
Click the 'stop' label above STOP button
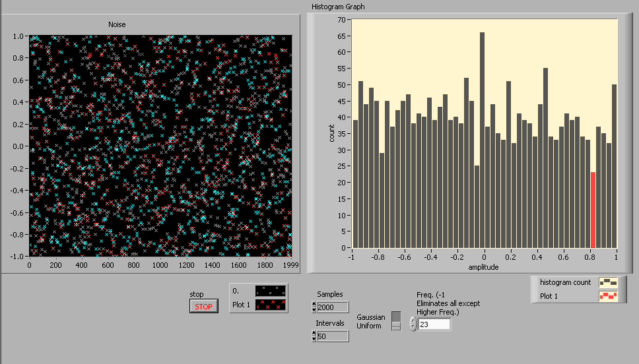(197, 294)
